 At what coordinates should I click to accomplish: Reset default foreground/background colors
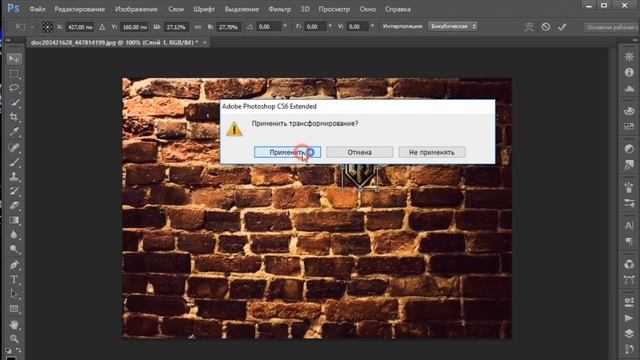tap(9, 351)
